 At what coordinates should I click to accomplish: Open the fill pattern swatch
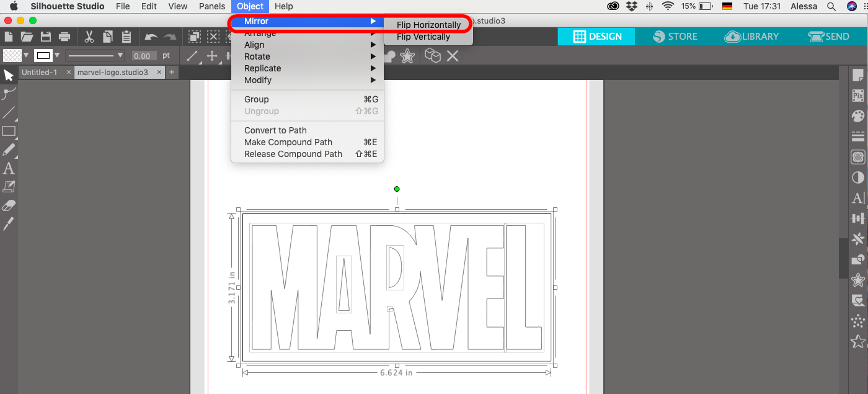(12, 55)
